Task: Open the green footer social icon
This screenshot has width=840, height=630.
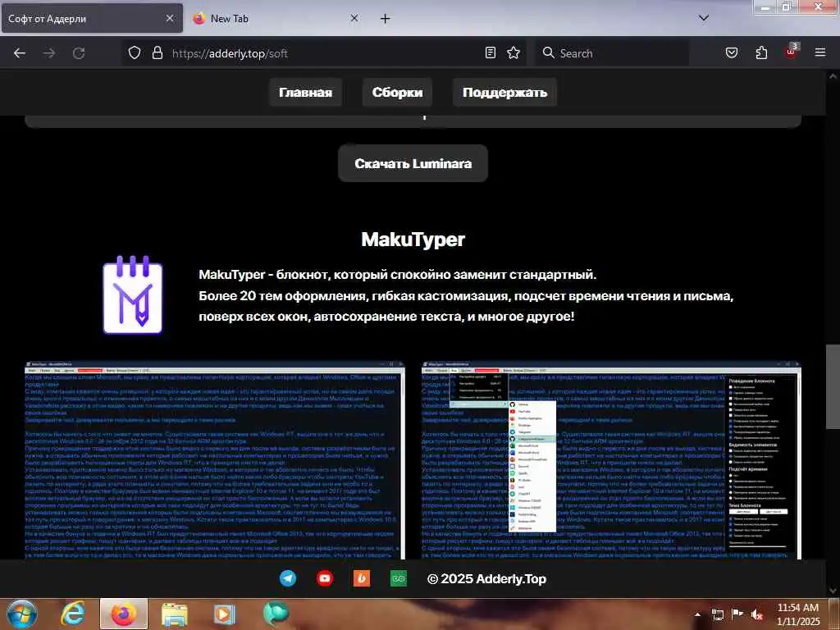Action: pyautogui.click(x=399, y=578)
